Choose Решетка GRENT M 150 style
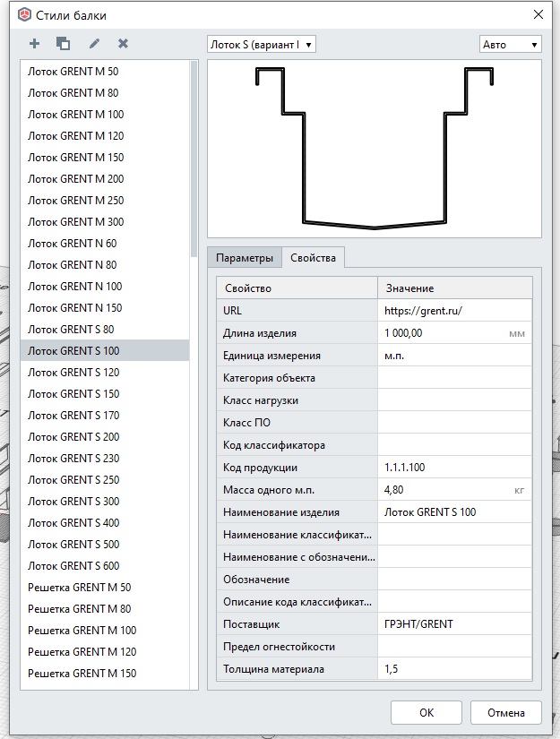 click(105, 674)
